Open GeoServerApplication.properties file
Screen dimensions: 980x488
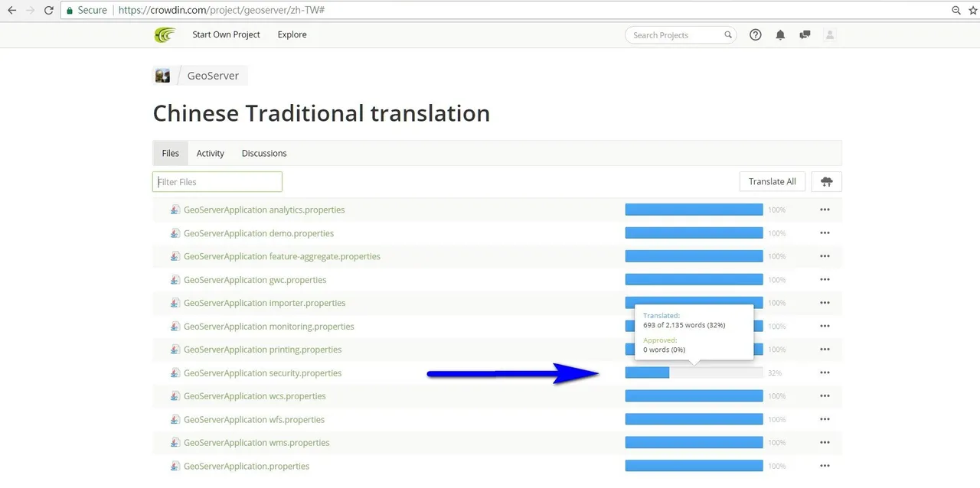click(247, 467)
